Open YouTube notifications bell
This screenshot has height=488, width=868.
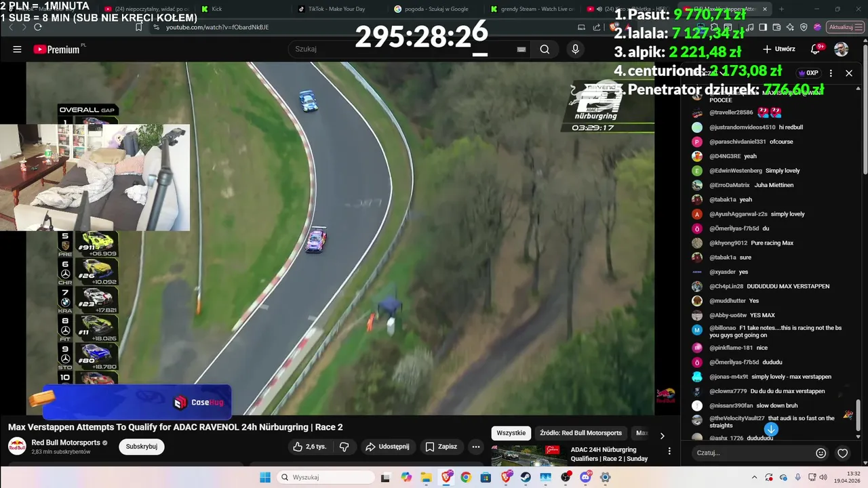pyautogui.click(x=816, y=49)
